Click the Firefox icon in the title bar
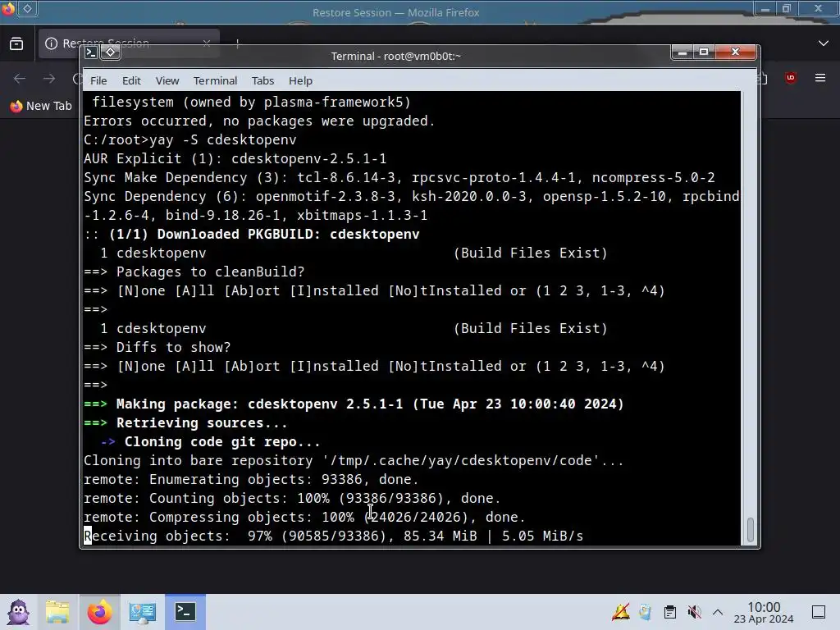Image resolution: width=840 pixels, height=630 pixels. tap(7, 9)
